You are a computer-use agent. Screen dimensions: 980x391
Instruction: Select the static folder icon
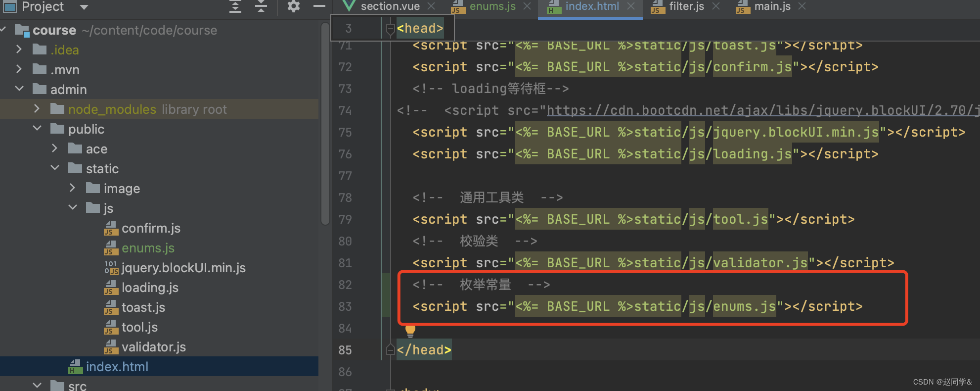[x=75, y=168]
